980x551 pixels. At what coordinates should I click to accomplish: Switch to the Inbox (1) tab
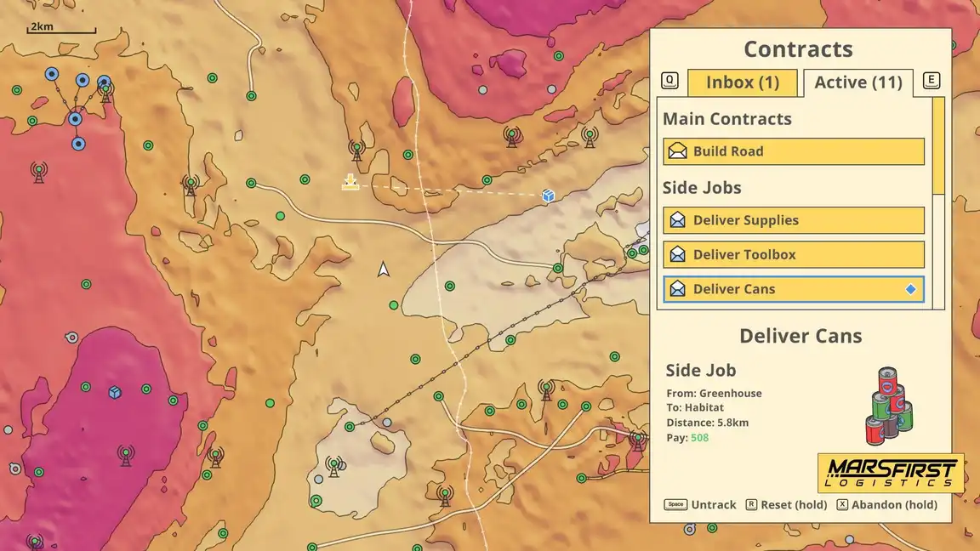743,82
